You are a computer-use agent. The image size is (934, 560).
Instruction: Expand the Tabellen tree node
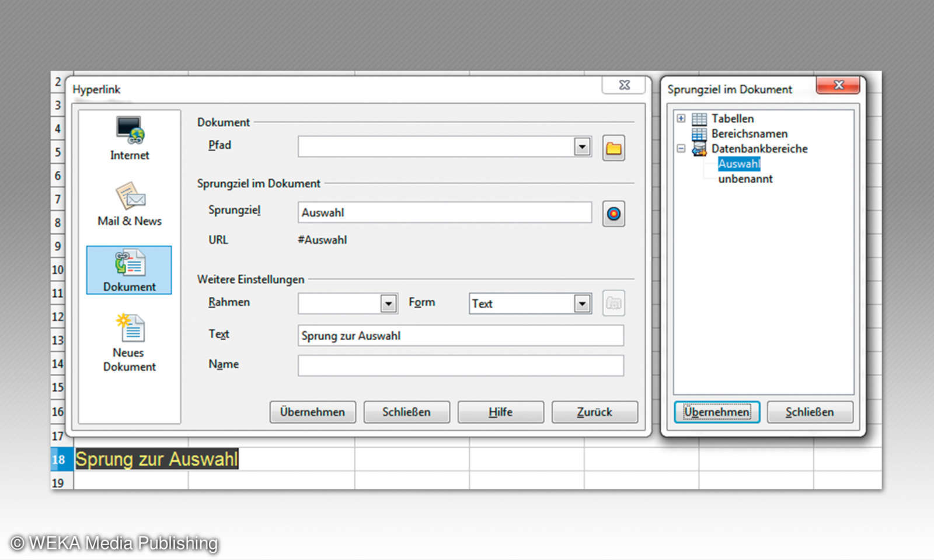point(681,118)
